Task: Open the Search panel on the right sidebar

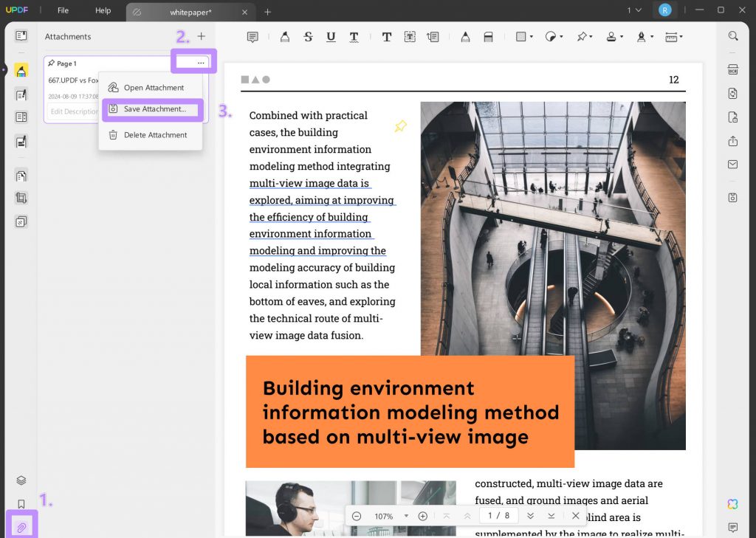Action: [732, 35]
